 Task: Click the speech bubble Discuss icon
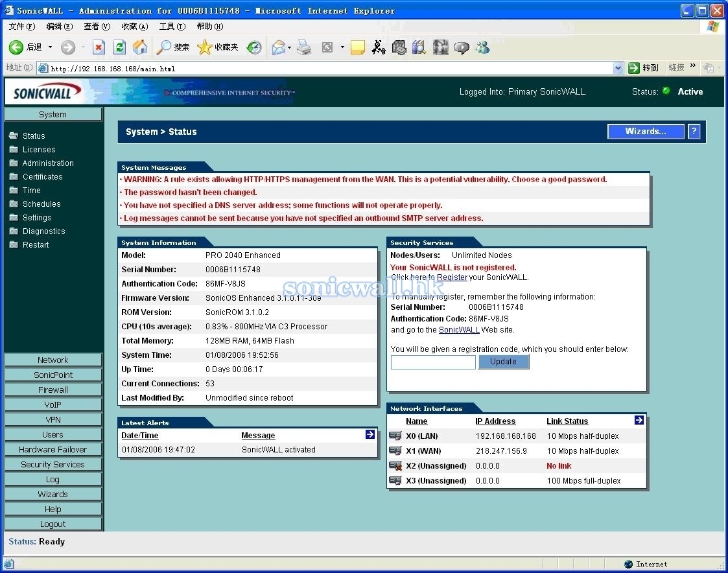[461, 47]
